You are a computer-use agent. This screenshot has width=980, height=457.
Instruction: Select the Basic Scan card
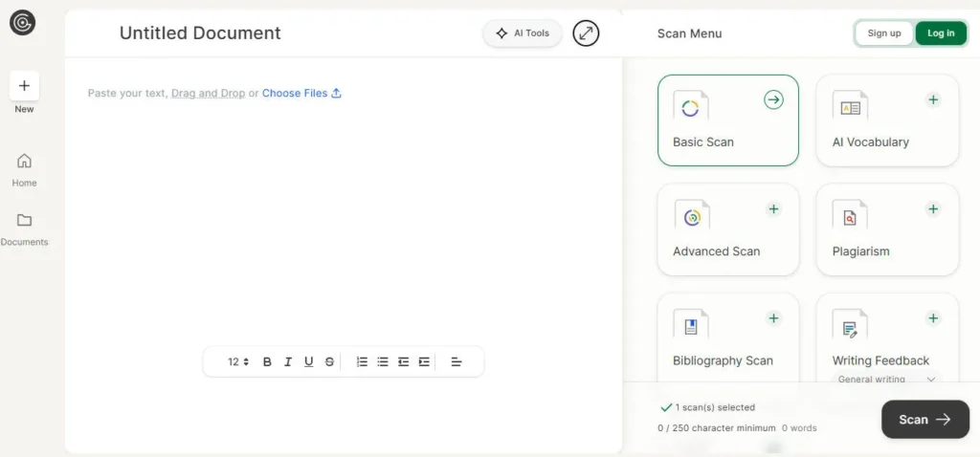pos(728,120)
